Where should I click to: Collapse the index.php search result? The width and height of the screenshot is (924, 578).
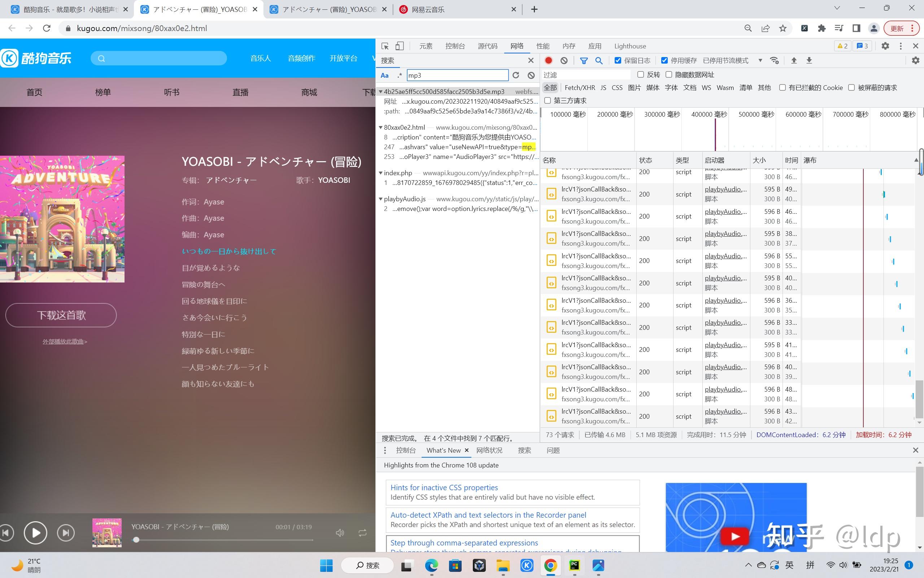pyautogui.click(x=381, y=173)
